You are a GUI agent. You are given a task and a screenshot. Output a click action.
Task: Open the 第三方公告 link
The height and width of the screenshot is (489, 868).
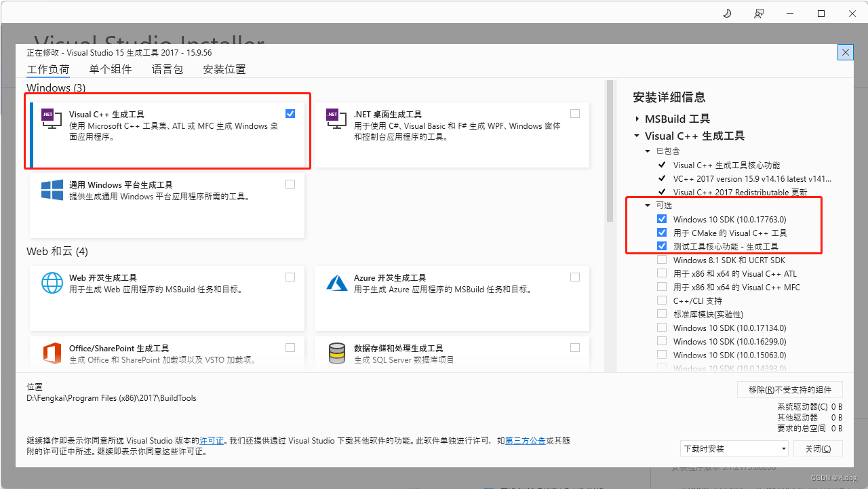click(526, 441)
